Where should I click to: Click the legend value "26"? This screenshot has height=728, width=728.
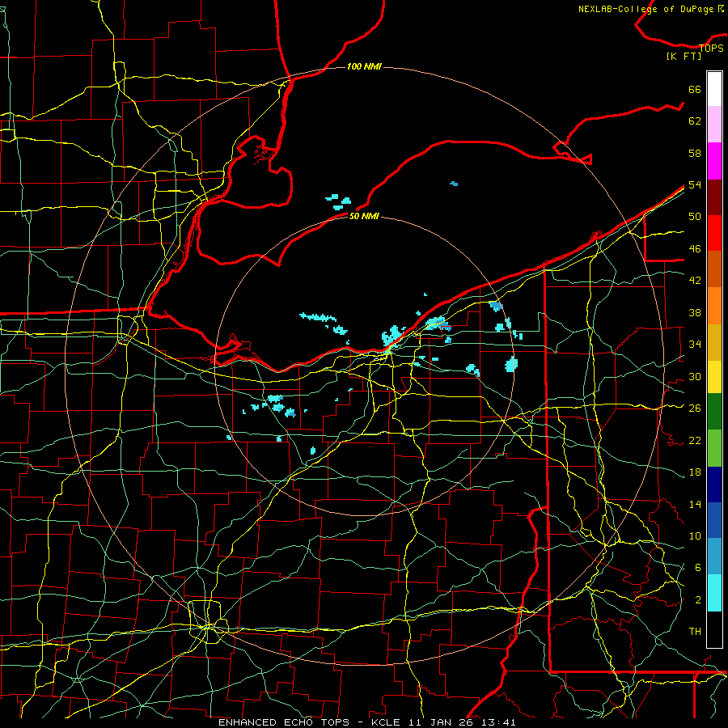(x=695, y=408)
